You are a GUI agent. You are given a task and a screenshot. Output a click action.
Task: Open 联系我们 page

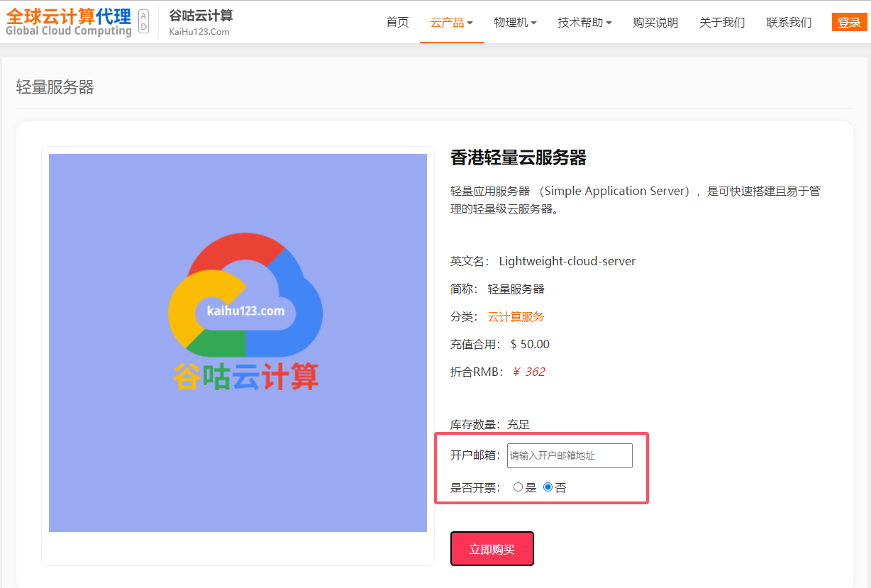pos(789,23)
